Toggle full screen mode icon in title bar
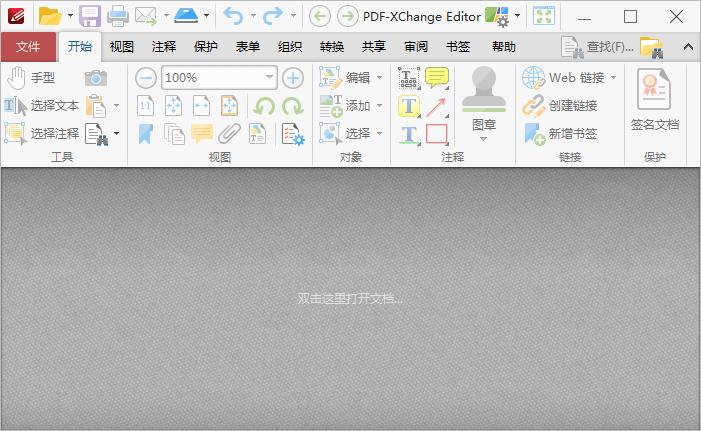This screenshot has width=701, height=431. (x=543, y=16)
